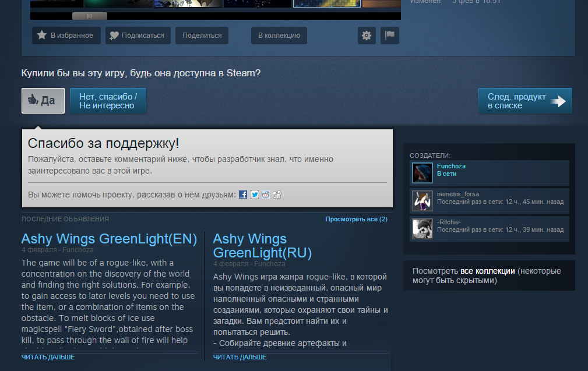The image size is (588, 371).
Task: Open nemesis_forsa creator profile name
Action: tap(458, 194)
